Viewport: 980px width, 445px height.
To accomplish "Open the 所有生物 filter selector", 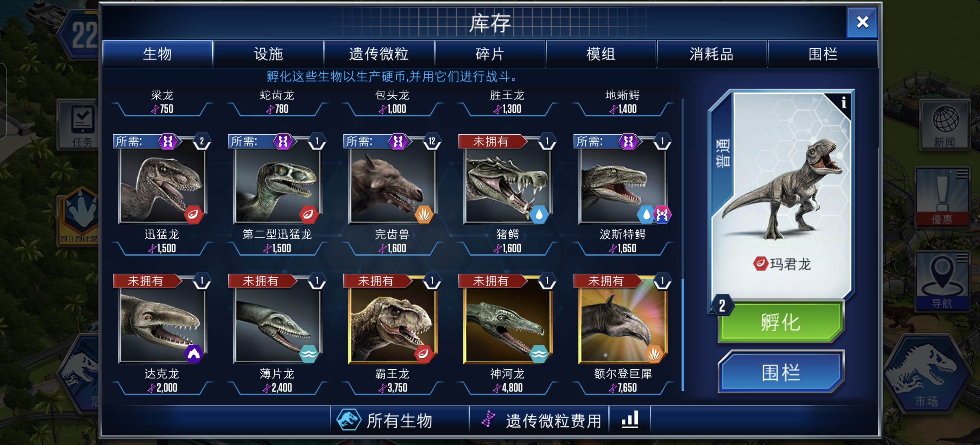I will 399,420.
